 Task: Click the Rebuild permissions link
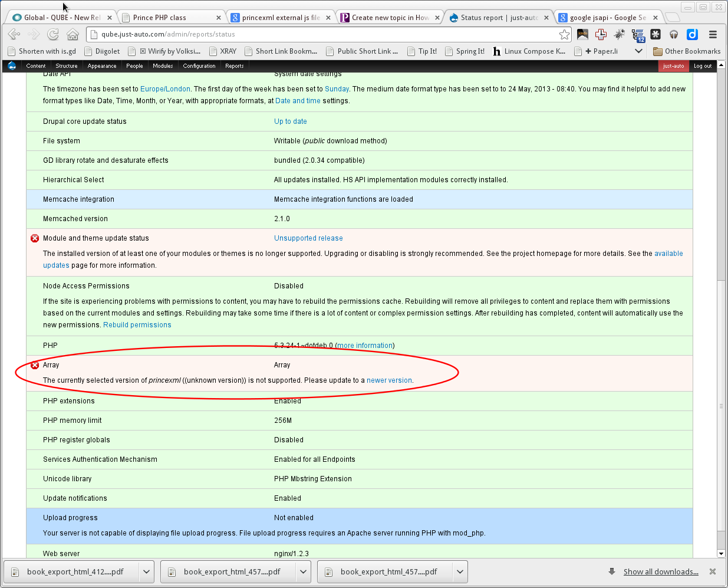[x=137, y=325]
